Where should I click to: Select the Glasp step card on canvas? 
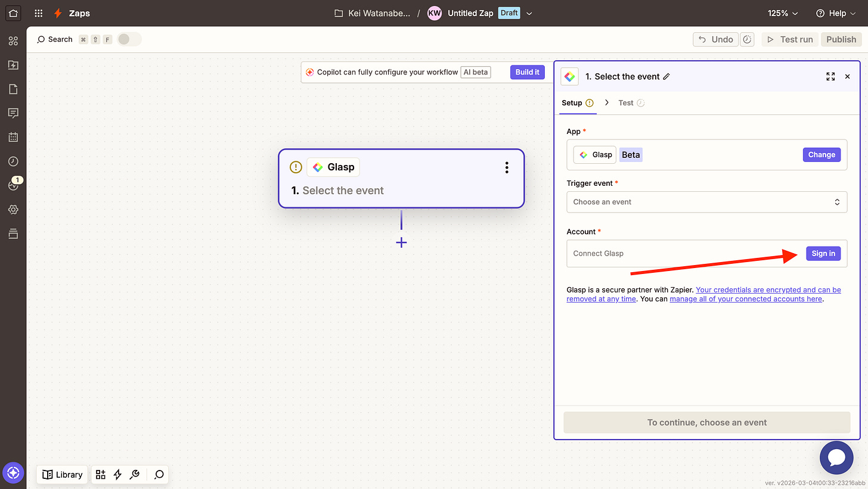tap(401, 178)
